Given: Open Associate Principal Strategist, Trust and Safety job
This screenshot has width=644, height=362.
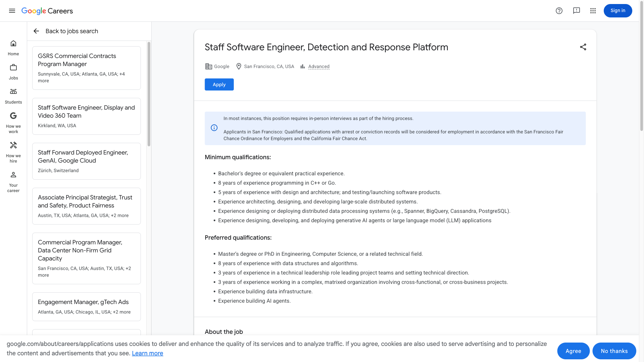Looking at the screenshot, I should (x=87, y=206).
